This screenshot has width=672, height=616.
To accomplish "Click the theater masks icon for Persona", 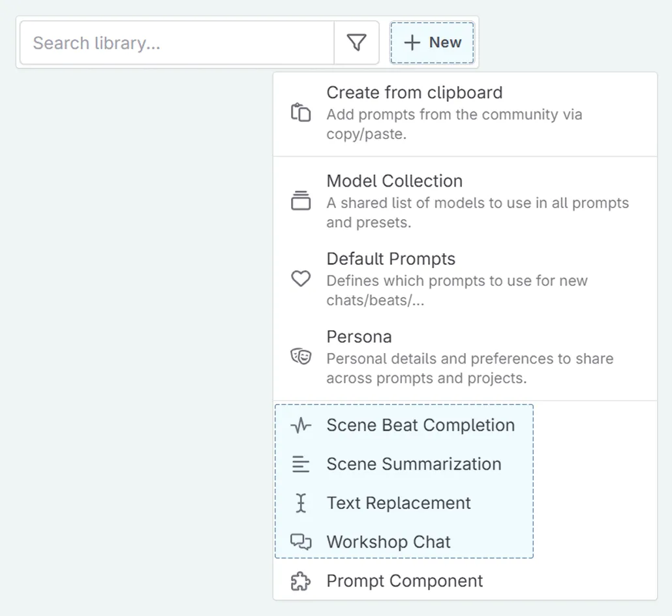I will coord(301,356).
